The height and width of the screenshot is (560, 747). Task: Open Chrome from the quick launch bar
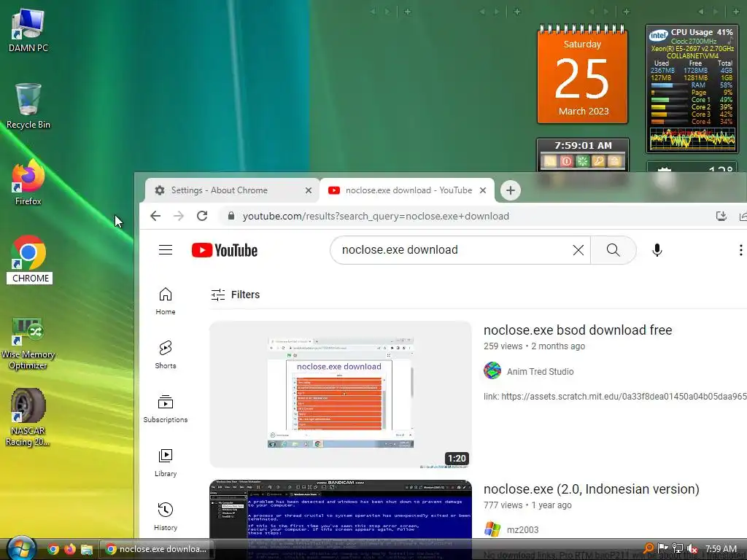coord(53,549)
